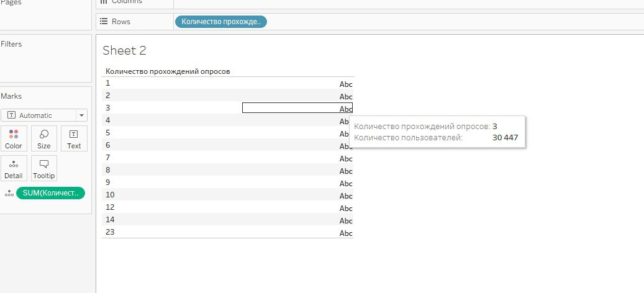Click the Rows shelf icon
Viewport: 644px width, 293px height.
click(x=104, y=22)
